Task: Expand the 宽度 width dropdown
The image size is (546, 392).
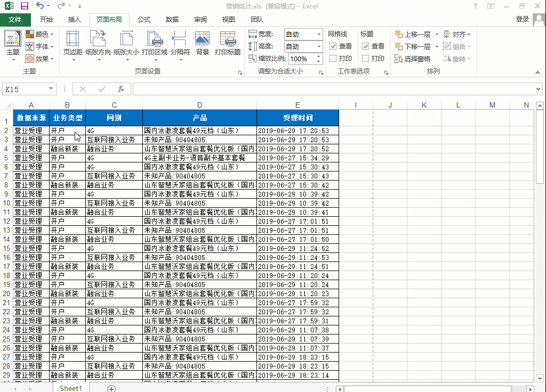Action: [x=319, y=35]
